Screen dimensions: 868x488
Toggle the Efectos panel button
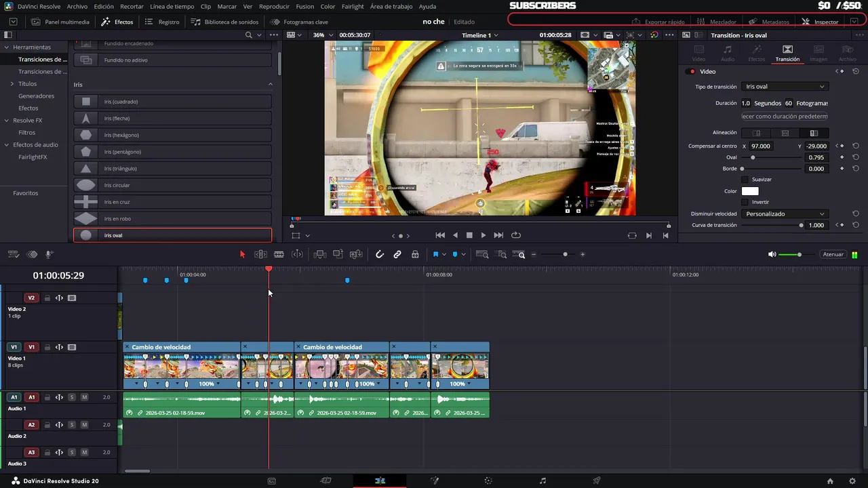(117, 22)
